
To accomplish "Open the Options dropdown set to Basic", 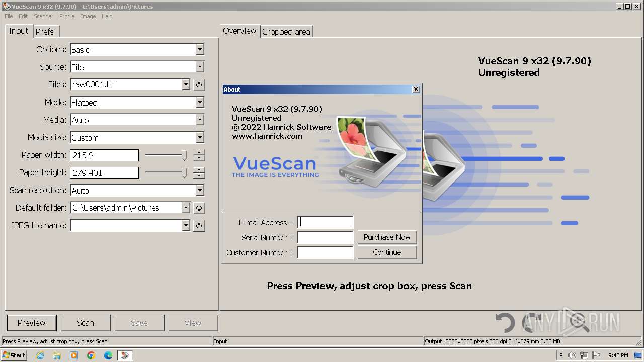I will 200,49.
